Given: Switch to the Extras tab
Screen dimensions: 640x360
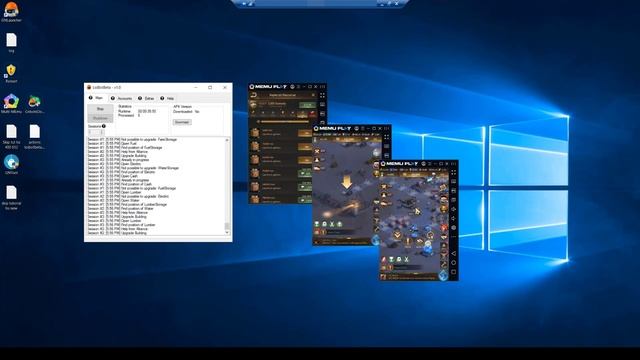Looking at the screenshot, I should tap(146, 98).
